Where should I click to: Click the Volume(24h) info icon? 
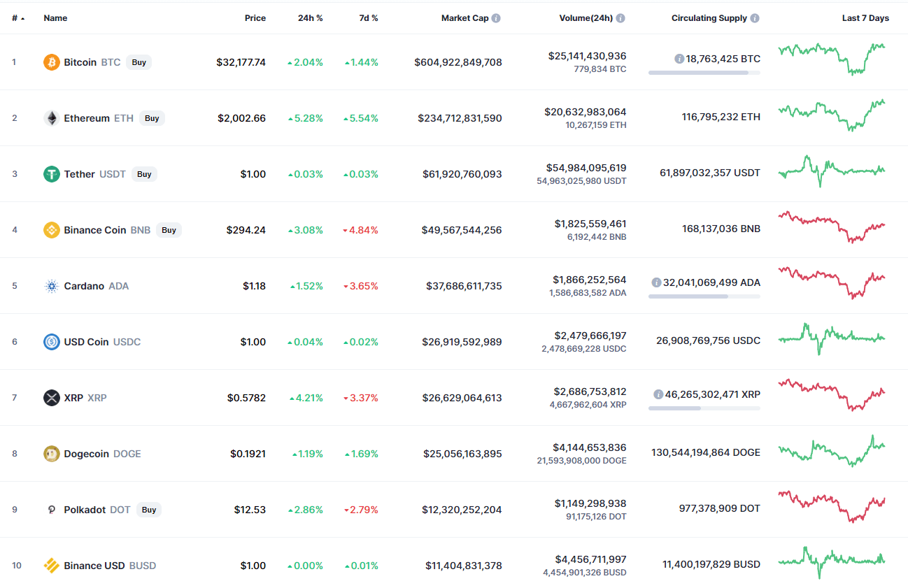point(620,18)
